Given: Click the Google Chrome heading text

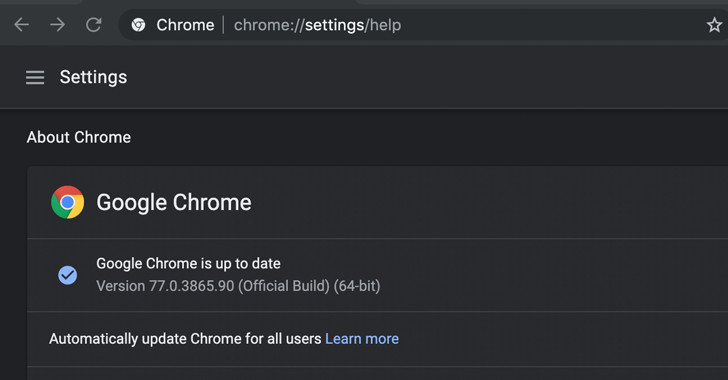Looking at the screenshot, I should pyautogui.click(x=174, y=203).
